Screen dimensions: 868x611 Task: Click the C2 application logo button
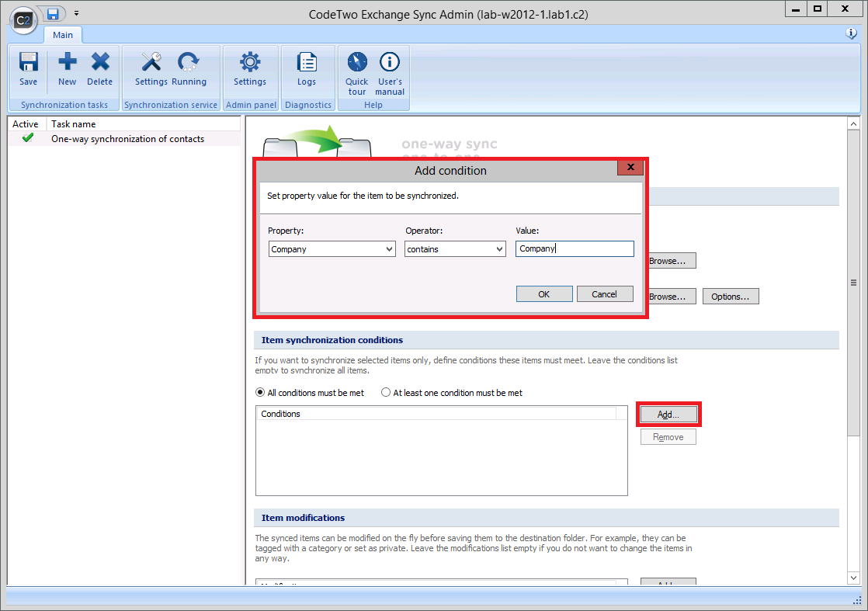[23, 21]
